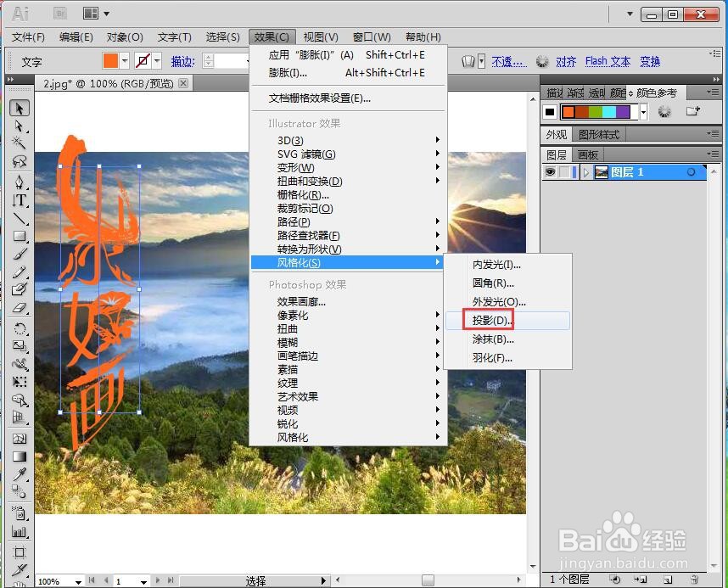This screenshot has width=728, height=588.
Task: Click next artboard arrow in status bar
Action: pos(157,580)
